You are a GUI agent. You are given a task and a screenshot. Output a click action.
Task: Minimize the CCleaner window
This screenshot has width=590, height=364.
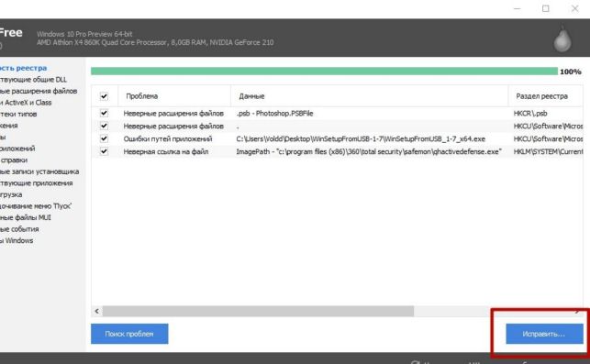518,8
